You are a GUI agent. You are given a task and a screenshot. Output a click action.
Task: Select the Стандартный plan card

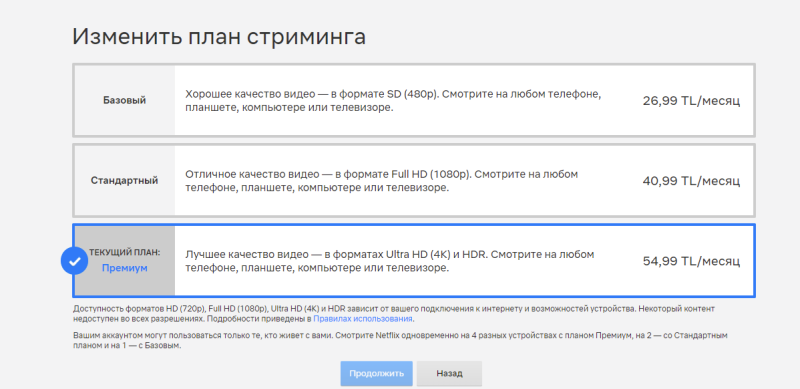[414, 180]
